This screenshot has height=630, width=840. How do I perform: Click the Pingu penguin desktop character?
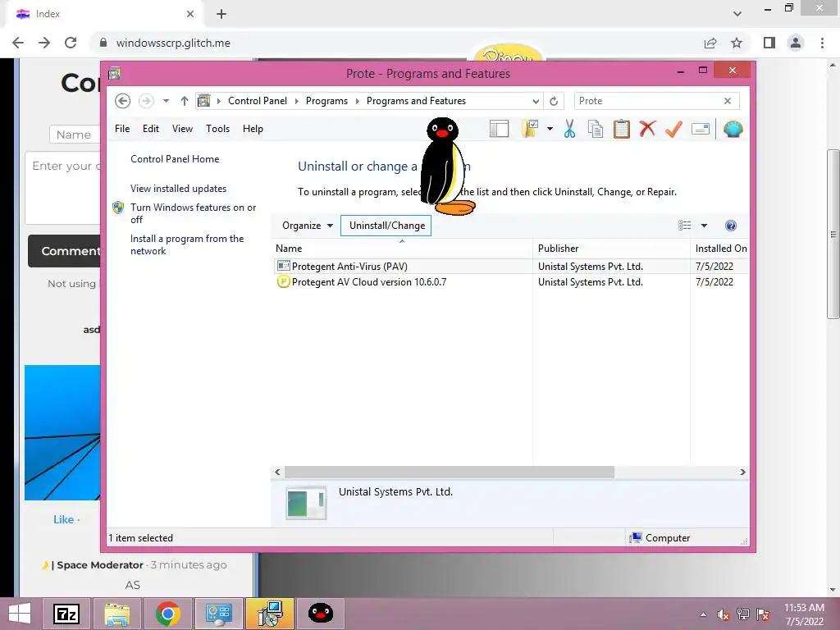pos(445,166)
